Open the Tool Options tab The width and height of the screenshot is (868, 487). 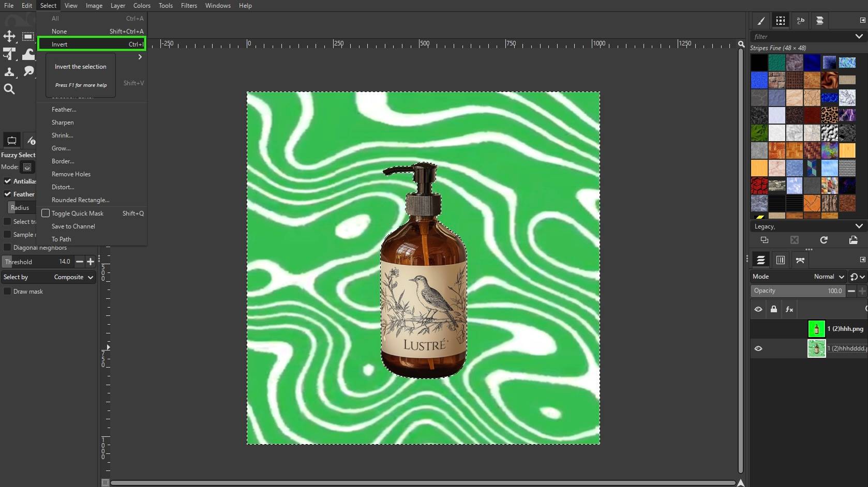tap(11, 140)
